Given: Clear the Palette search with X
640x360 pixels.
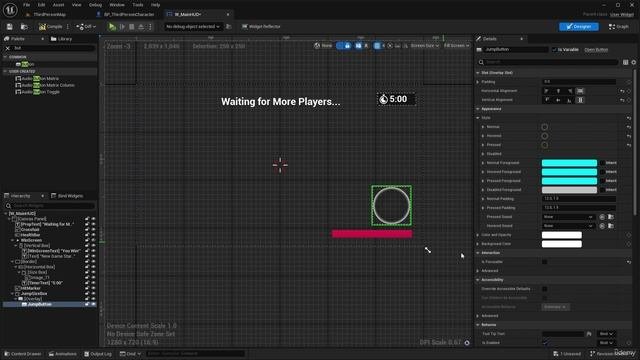Looking at the screenshot, I should [x=7, y=48].
